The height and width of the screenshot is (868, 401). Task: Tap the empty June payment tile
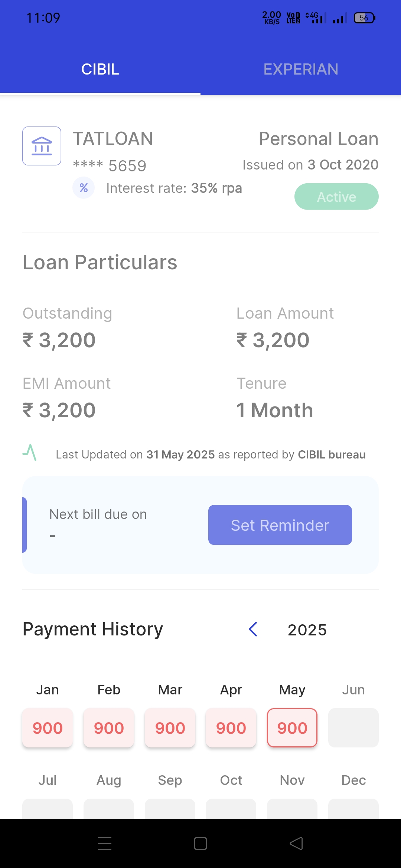353,728
